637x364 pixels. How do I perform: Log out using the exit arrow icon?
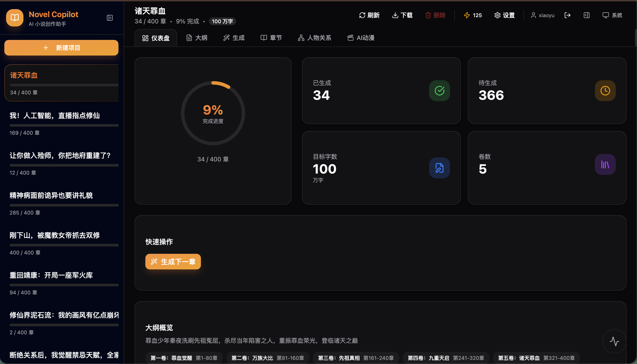(568, 15)
